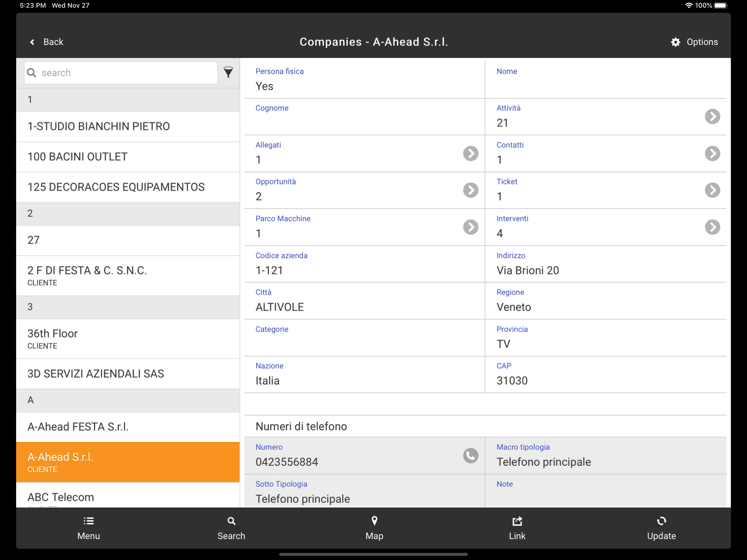Open Interventi details chevron
747x560 pixels.
pos(712,227)
